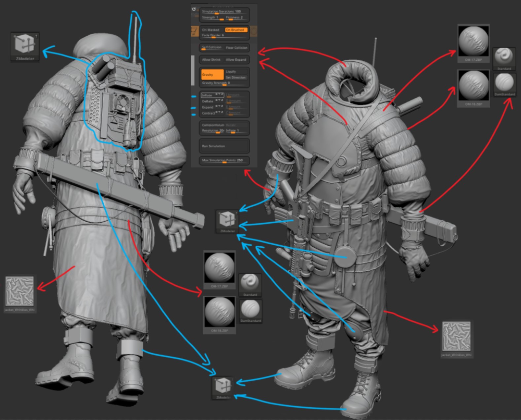Enable the On Masked option
Screen dimensions: 521x420
[x=212, y=30]
